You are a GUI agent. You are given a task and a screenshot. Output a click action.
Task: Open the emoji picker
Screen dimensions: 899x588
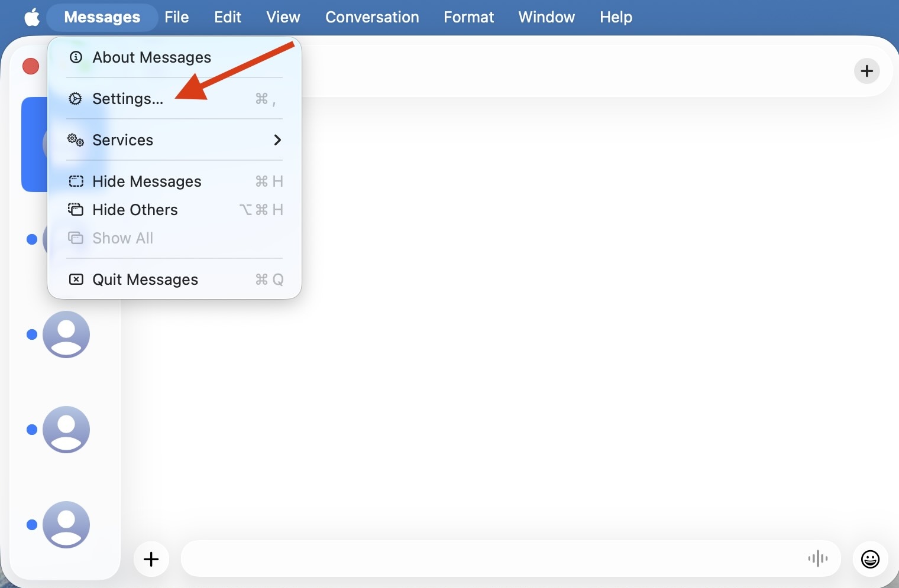pyautogui.click(x=871, y=559)
